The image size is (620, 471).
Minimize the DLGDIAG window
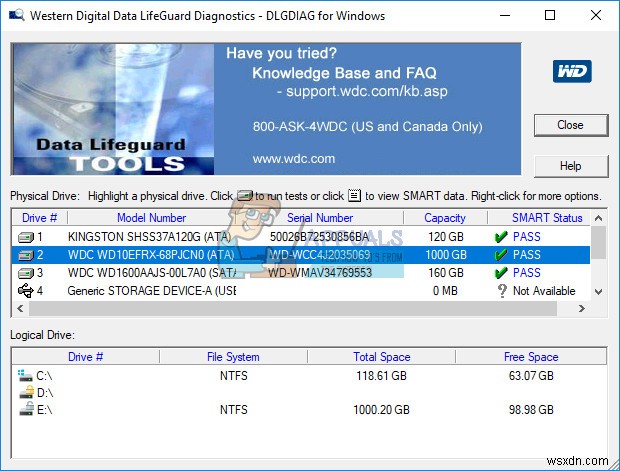(505, 15)
